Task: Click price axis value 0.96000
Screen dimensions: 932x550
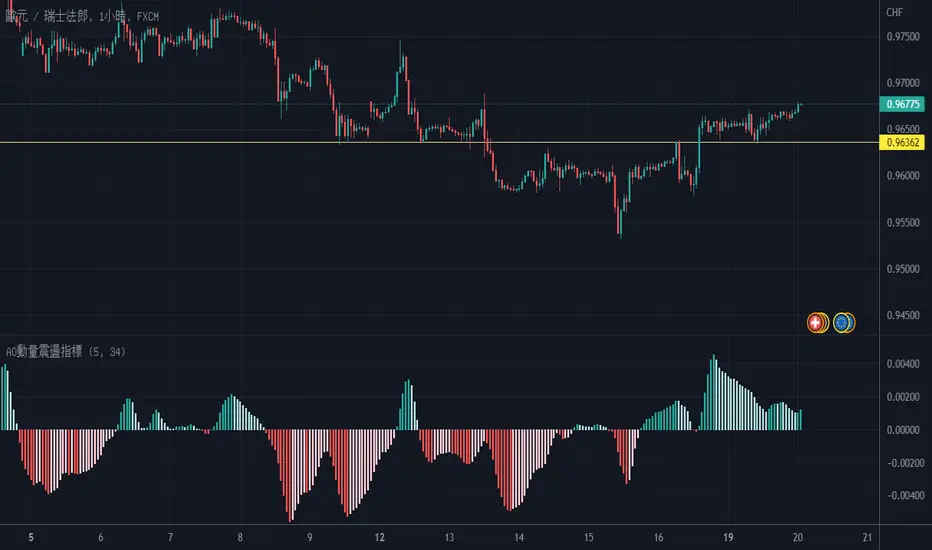Action: 903,175
